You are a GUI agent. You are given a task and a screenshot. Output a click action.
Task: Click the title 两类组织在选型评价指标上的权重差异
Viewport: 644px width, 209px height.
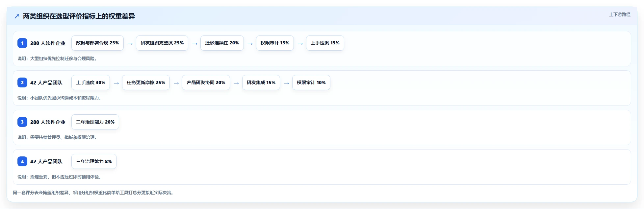click(79, 16)
